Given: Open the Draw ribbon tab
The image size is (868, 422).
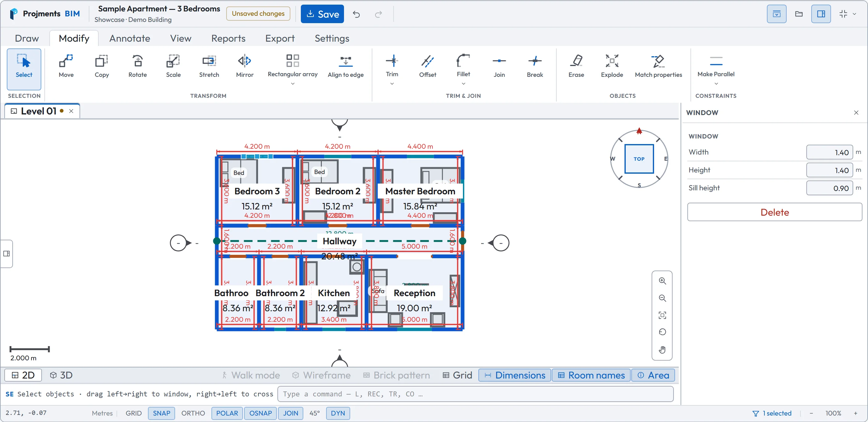Looking at the screenshot, I should pos(27,39).
